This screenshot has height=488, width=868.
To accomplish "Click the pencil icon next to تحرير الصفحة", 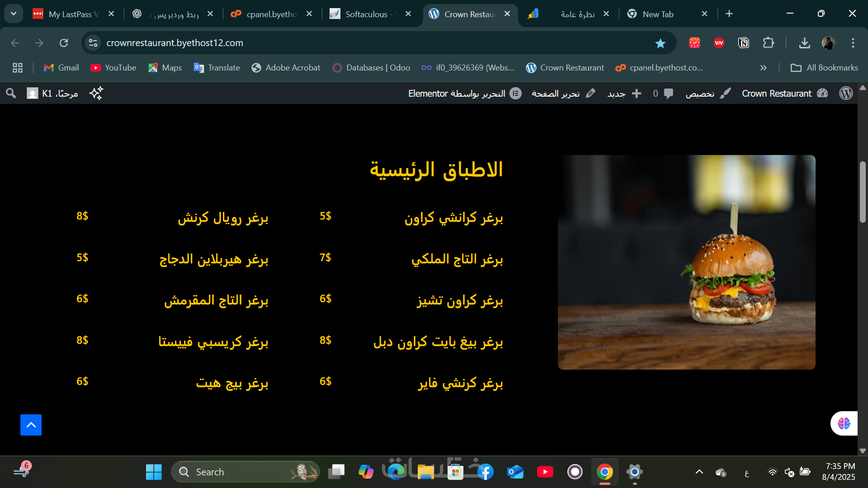I will pyautogui.click(x=591, y=93).
